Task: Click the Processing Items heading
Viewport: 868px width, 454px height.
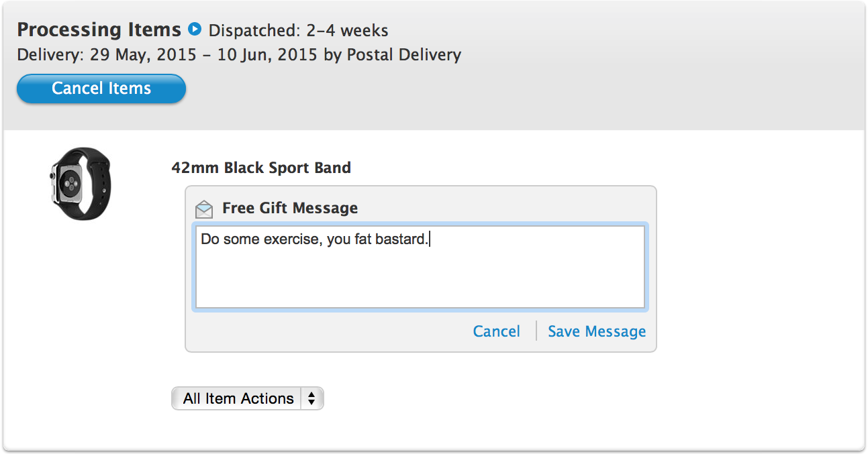Action: 99,30
